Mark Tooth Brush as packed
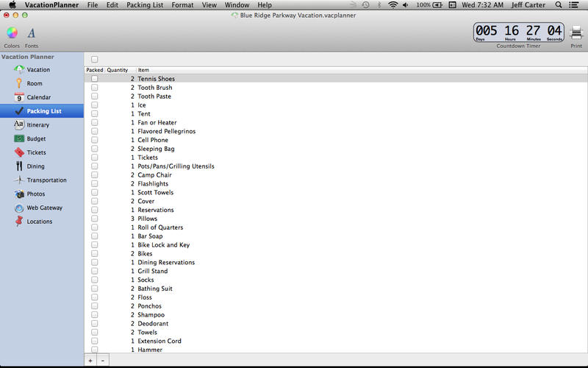Screen dimensions: 588x368 95,88
